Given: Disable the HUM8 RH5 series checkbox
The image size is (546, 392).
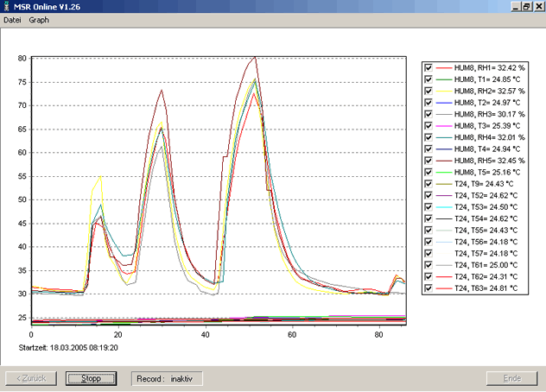Looking at the screenshot, I should click(429, 161).
